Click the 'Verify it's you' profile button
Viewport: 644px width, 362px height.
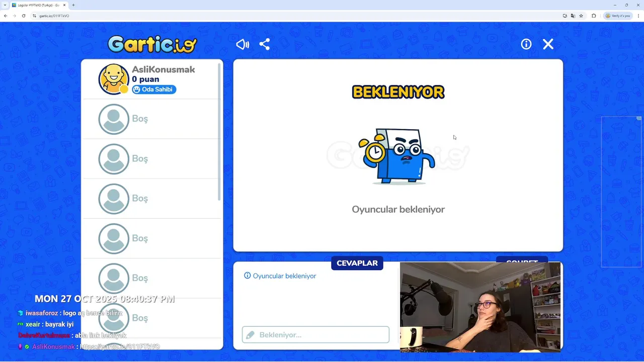(617, 16)
